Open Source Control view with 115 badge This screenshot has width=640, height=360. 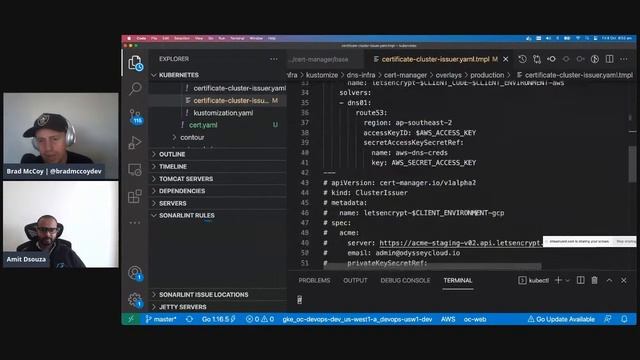coord(135,116)
